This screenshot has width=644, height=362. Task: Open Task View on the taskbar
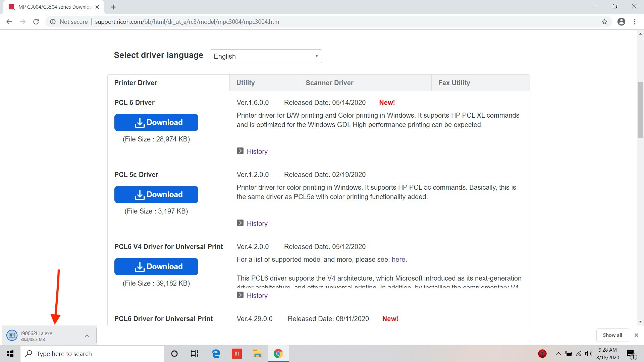(x=195, y=354)
